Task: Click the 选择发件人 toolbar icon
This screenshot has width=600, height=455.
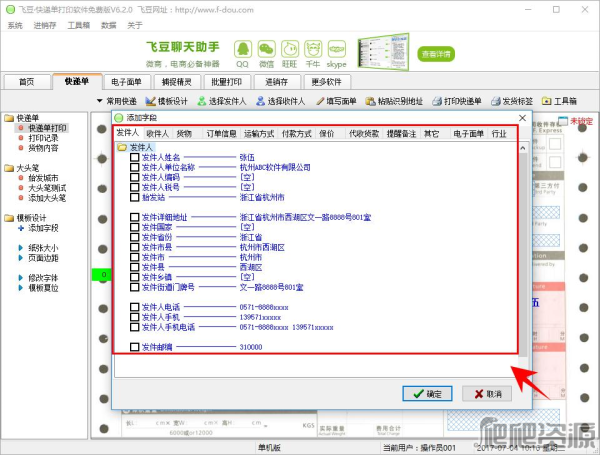Action: click(201, 101)
